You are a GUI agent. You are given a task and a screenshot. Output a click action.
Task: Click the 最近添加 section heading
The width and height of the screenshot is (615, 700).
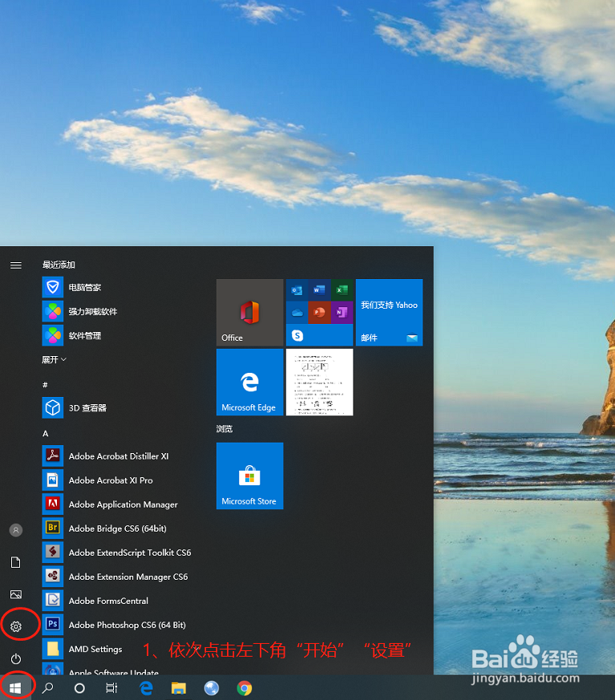pyautogui.click(x=59, y=265)
